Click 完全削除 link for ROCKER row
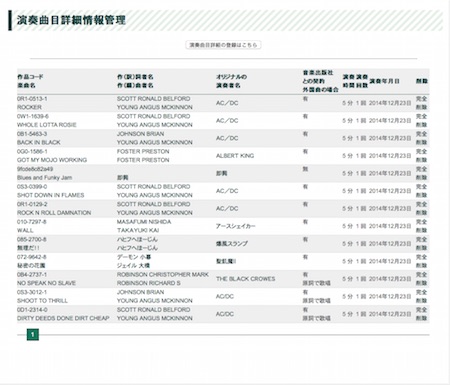Screen dimensions: 450x385 pos(421,103)
